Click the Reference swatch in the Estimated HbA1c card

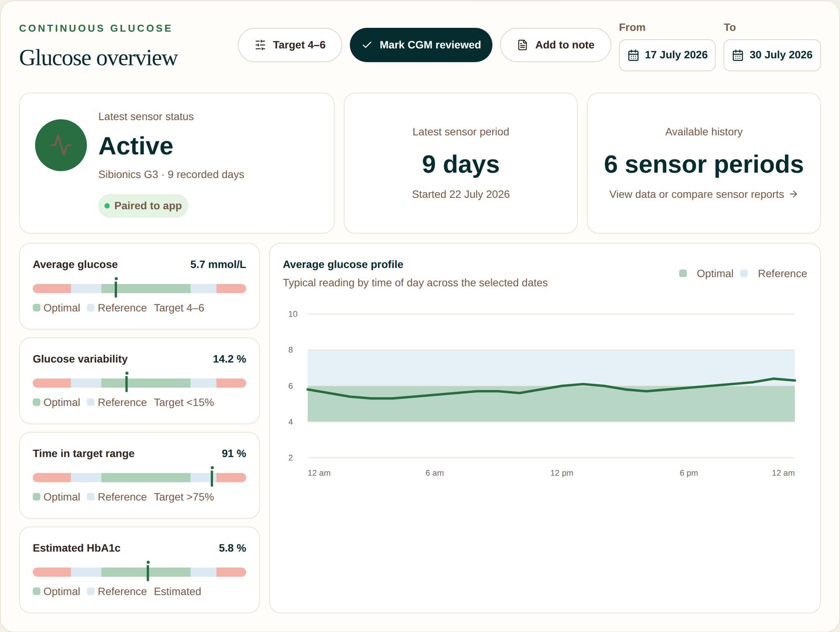pos(91,591)
